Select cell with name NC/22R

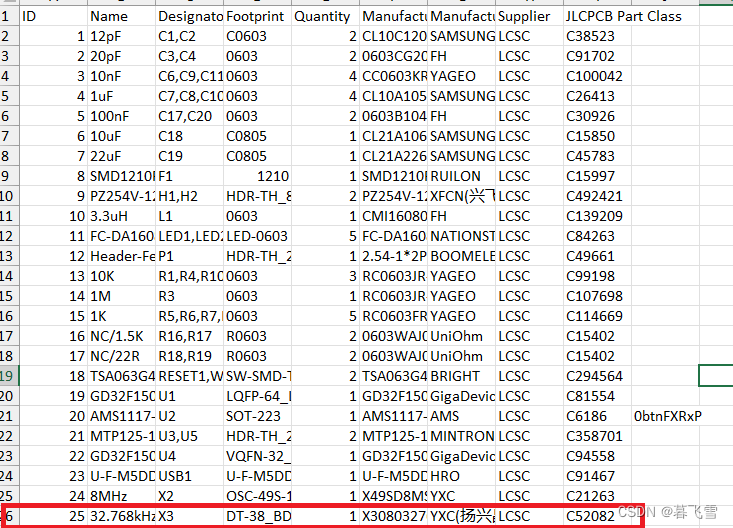pyautogui.click(x=121, y=356)
